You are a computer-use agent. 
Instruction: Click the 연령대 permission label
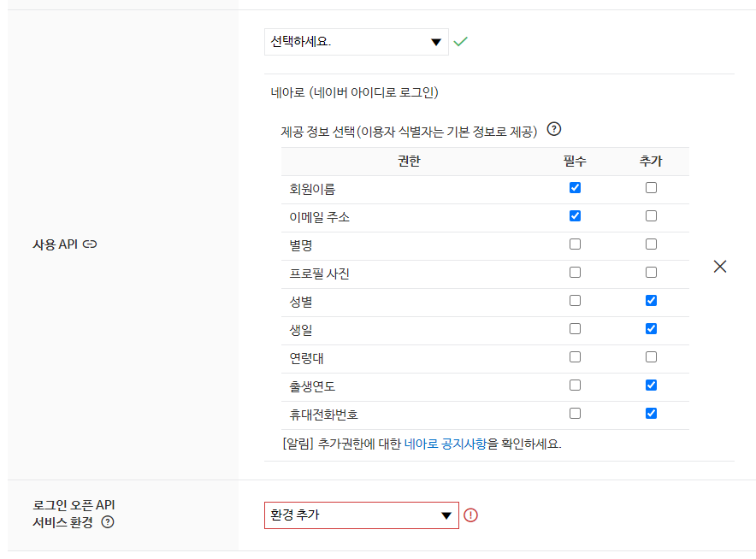click(306, 358)
